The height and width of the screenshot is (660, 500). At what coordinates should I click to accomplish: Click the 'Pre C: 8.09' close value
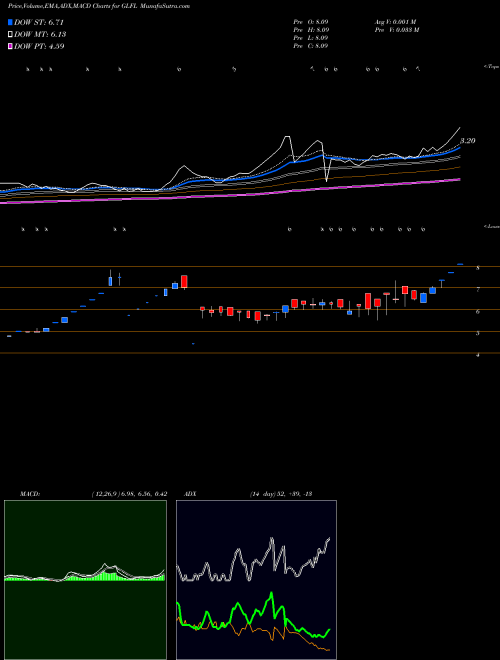point(311,46)
